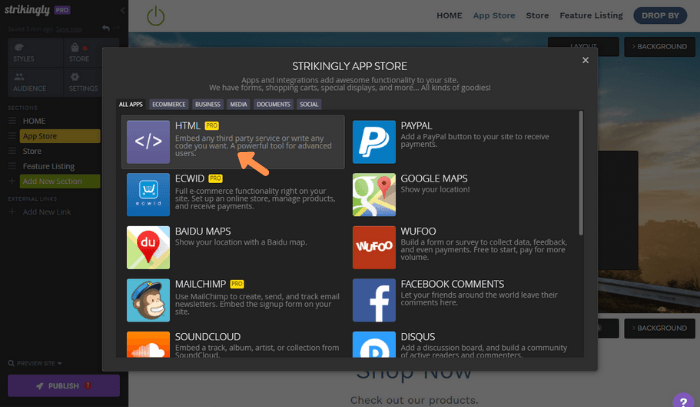The image size is (700, 407).
Task: Click the FACEBOOK COMMENTS title text
Action: 452,284
